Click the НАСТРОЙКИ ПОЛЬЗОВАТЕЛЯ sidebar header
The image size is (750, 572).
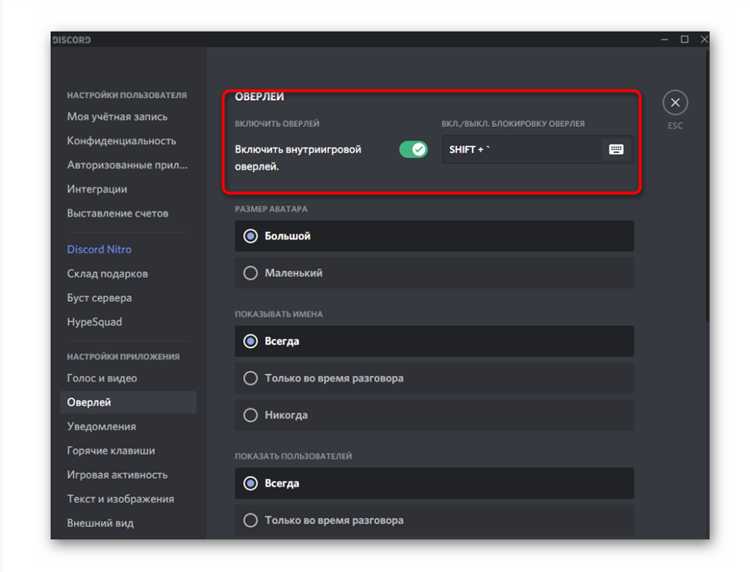pos(127,95)
